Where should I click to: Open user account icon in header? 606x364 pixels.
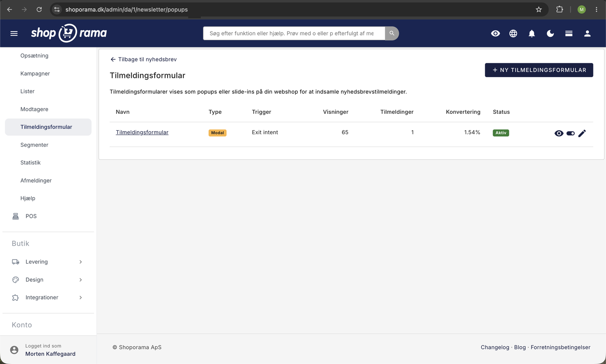tap(587, 33)
